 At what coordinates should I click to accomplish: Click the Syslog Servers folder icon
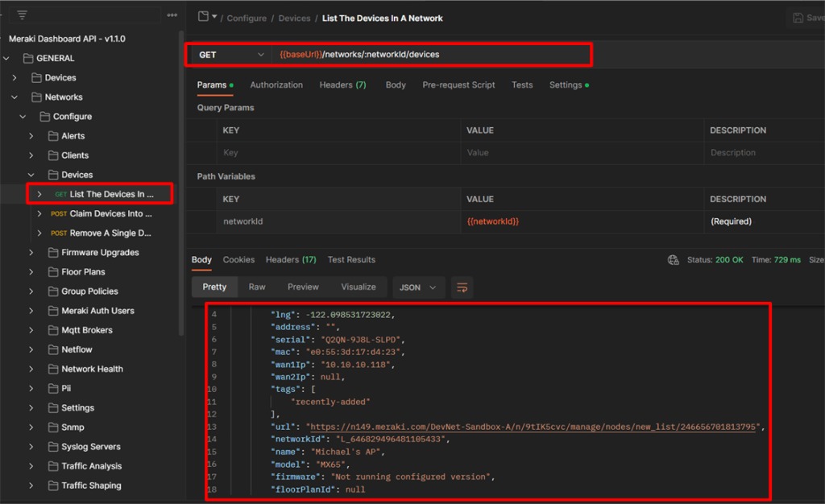click(53, 447)
